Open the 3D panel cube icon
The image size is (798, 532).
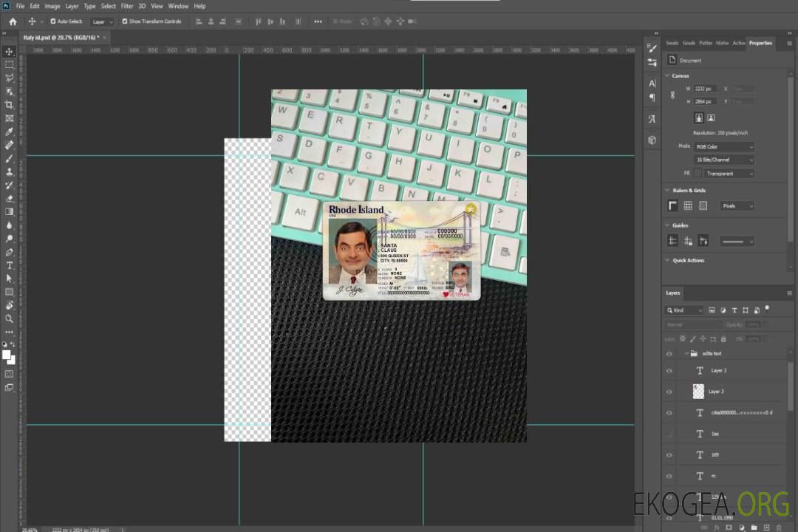pos(652,140)
